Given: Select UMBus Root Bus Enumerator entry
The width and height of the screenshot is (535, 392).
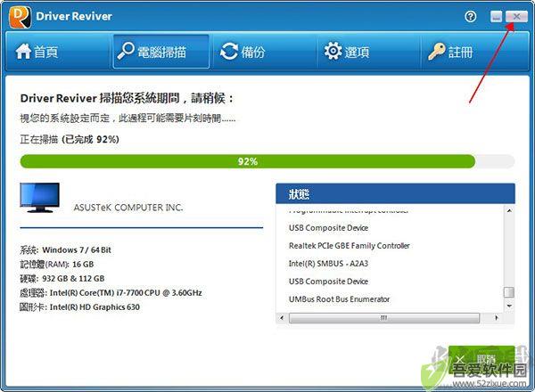Looking at the screenshot, I should pos(339,299).
